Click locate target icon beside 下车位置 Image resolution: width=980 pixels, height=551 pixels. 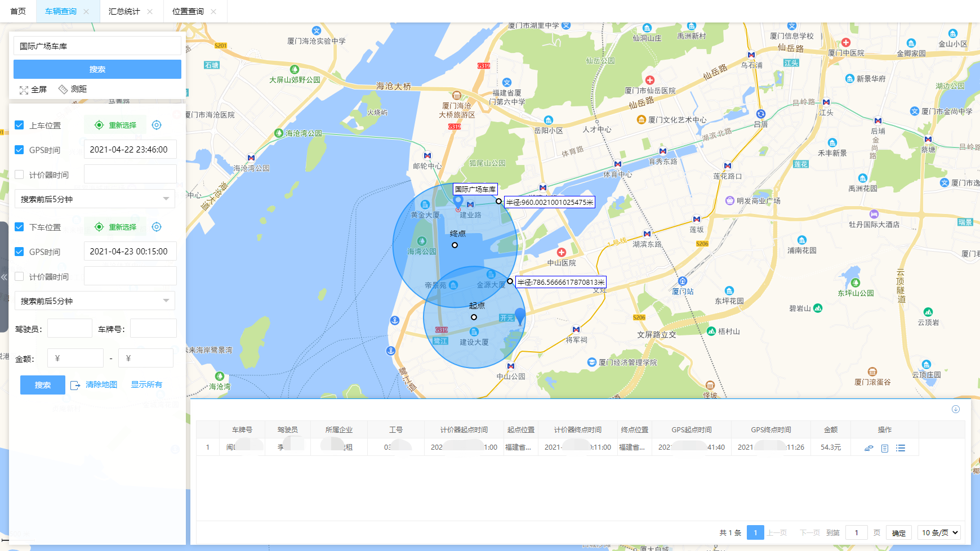[x=157, y=227]
